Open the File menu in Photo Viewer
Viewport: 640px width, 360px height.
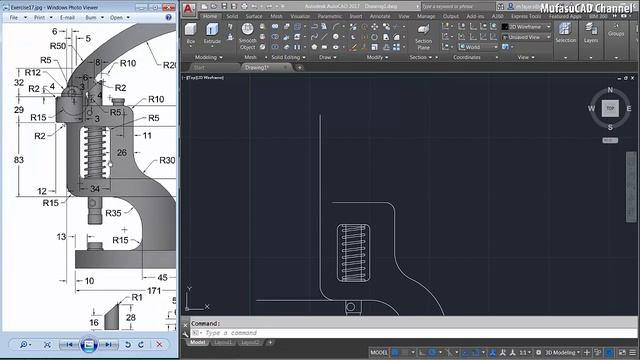18,18
